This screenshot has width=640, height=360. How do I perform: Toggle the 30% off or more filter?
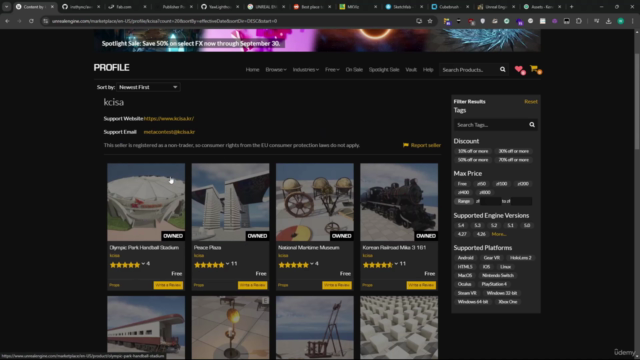pyautogui.click(x=513, y=151)
